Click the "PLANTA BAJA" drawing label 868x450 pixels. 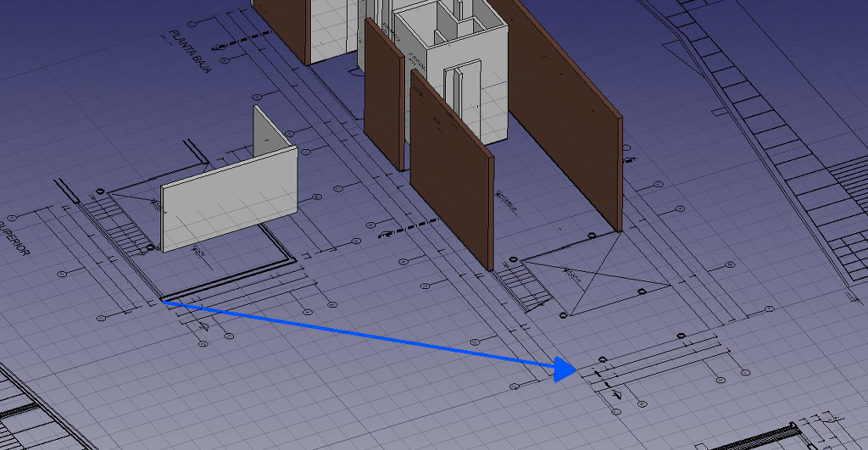[191, 52]
